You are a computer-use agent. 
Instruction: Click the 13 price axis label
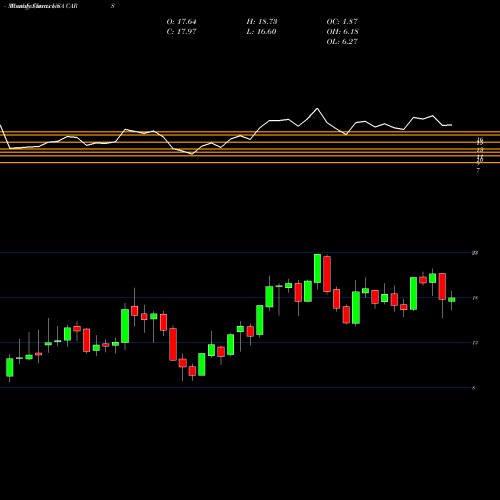(x=475, y=343)
